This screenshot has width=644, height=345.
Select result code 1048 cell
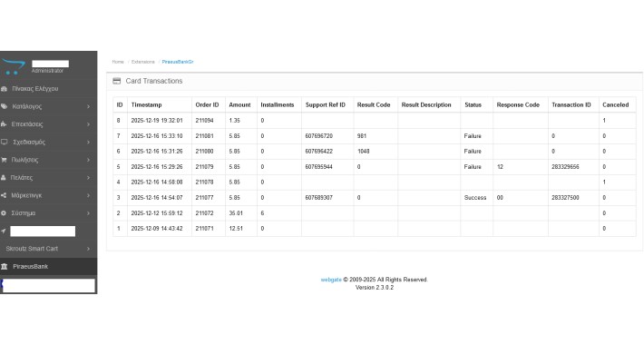pyautogui.click(x=363, y=152)
